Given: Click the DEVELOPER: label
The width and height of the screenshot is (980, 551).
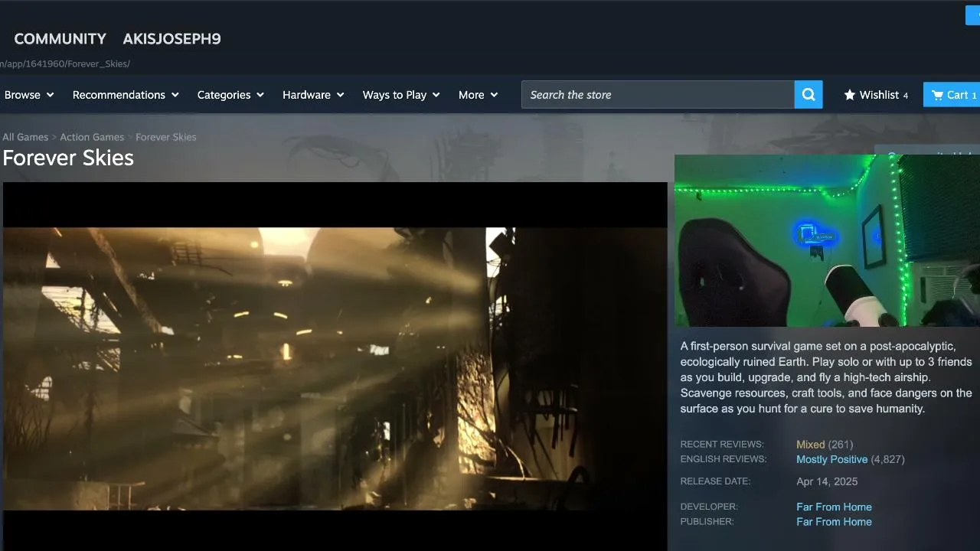Looking at the screenshot, I should coord(709,507).
